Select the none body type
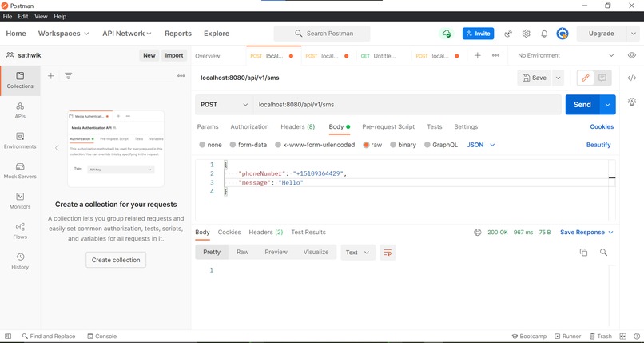 pyautogui.click(x=210, y=145)
